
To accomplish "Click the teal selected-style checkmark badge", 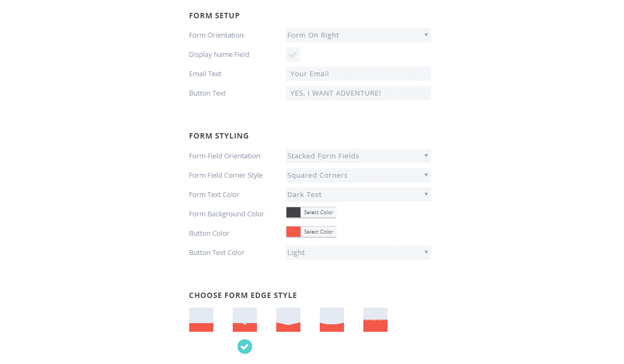I will click(245, 347).
